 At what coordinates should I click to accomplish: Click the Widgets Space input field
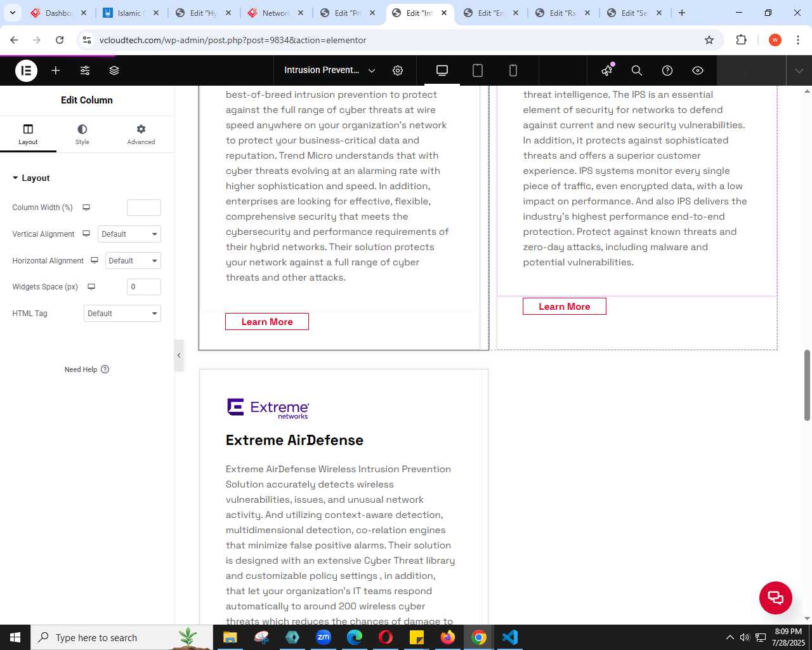144,287
